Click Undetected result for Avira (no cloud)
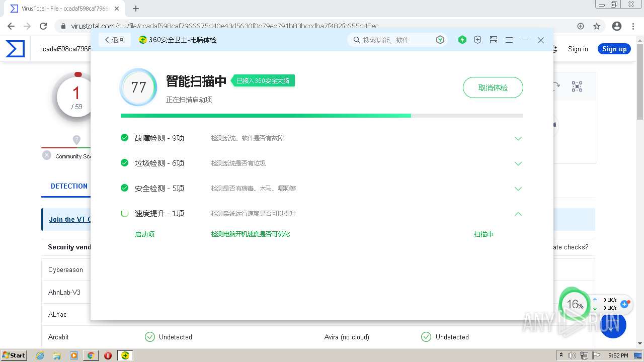The height and width of the screenshot is (362, 644). pyautogui.click(x=452, y=337)
